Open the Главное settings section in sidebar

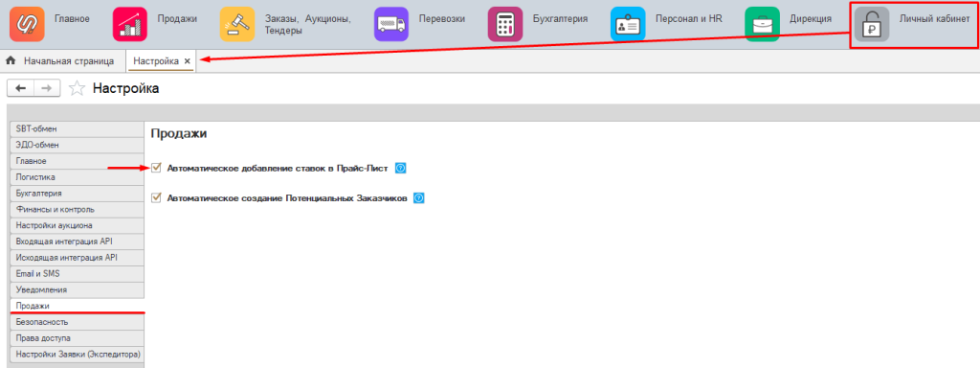click(78, 161)
